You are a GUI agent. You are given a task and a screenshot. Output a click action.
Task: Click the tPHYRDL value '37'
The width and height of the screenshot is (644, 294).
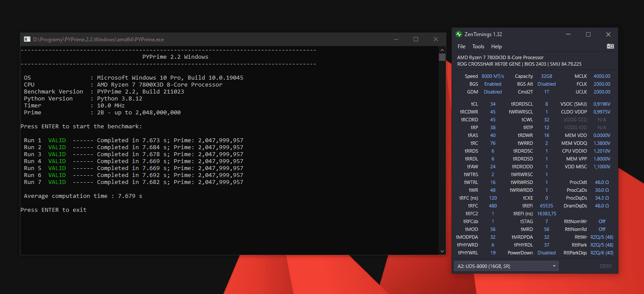tap(546, 245)
